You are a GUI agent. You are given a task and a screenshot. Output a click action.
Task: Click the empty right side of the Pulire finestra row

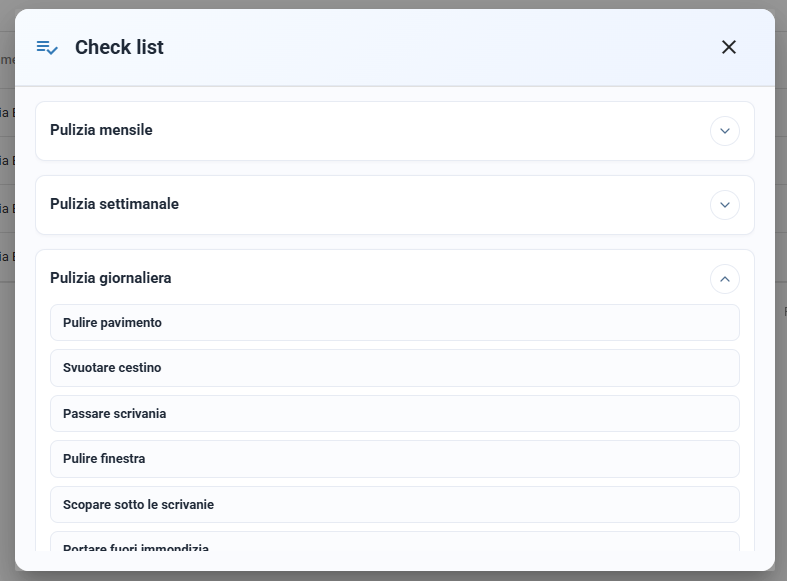click(502, 459)
